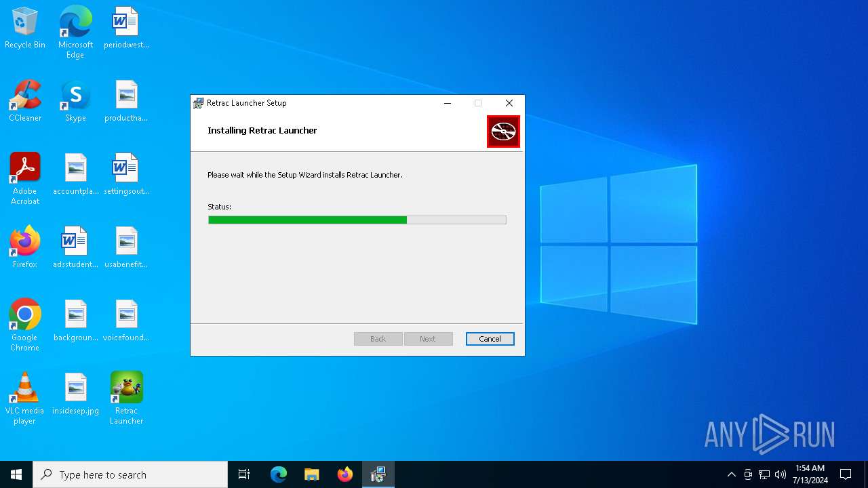
Task: Select the periodwest Word document icon
Action: [126, 28]
